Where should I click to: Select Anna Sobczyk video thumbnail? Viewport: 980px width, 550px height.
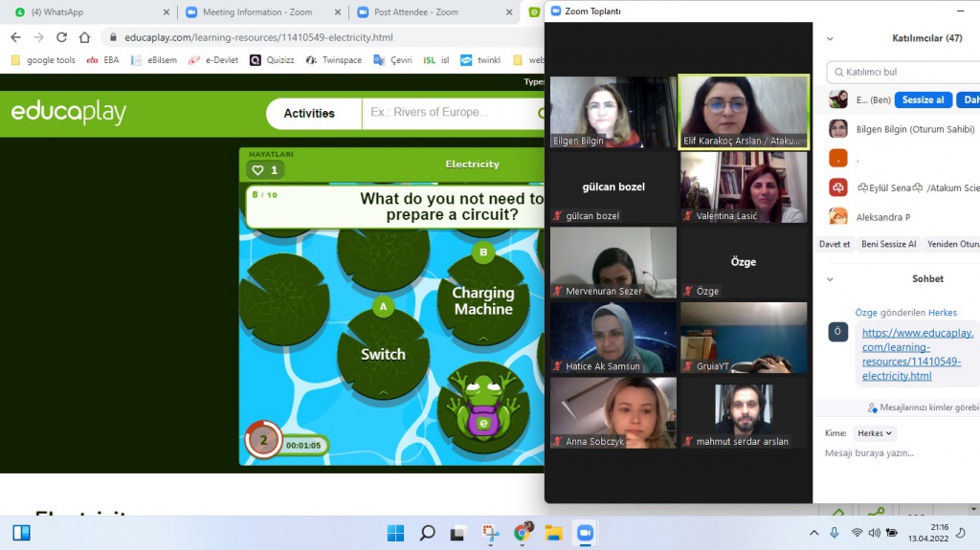[612, 412]
